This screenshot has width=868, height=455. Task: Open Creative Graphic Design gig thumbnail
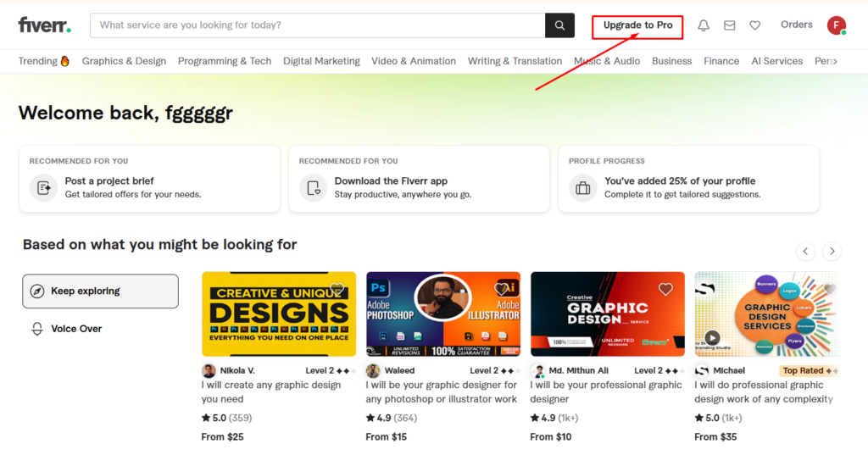coord(608,314)
